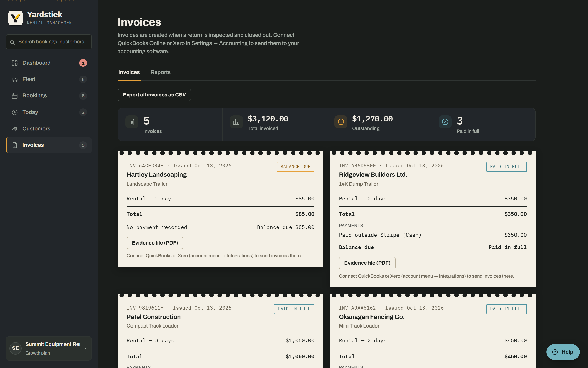The width and height of the screenshot is (588, 368).
Task: Click the Outstanding clock icon
Action: pos(341,122)
